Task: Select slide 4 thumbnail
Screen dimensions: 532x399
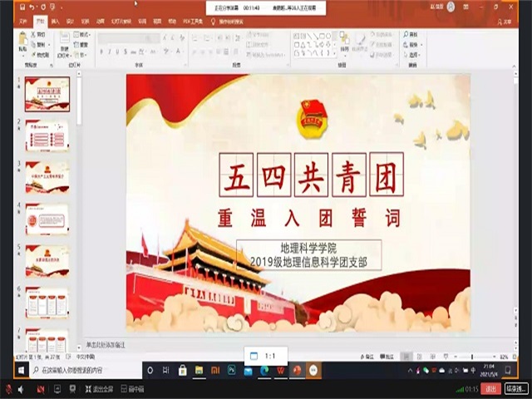Action: pos(47,219)
